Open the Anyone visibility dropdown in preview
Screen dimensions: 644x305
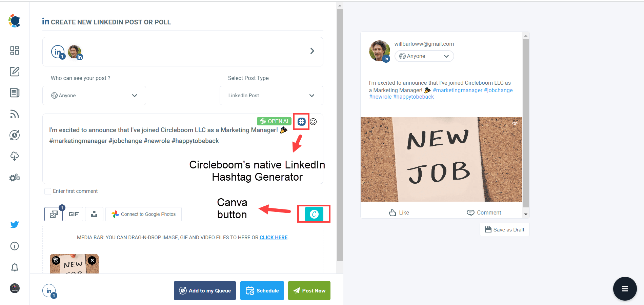(424, 56)
